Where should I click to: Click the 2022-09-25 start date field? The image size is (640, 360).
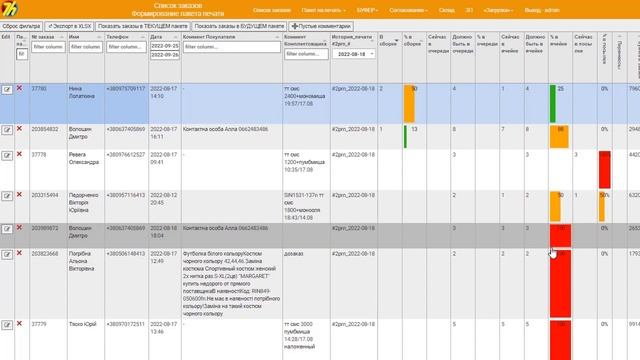pyautogui.click(x=165, y=46)
